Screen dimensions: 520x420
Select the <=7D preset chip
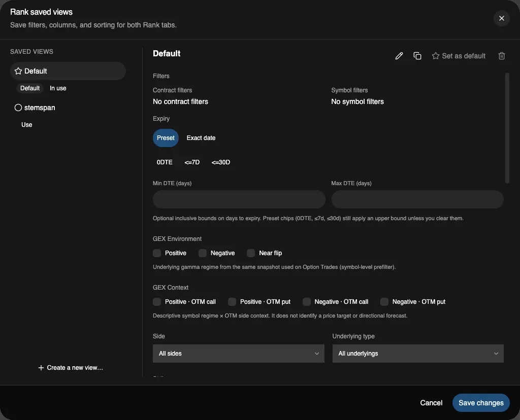tap(192, 162)
